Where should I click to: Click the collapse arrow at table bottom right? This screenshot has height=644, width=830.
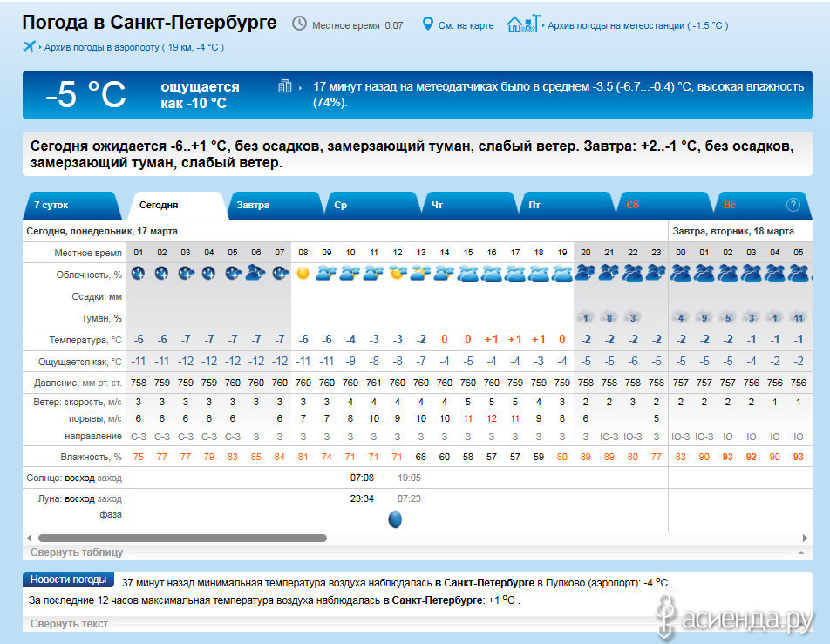tap(801, 552)
